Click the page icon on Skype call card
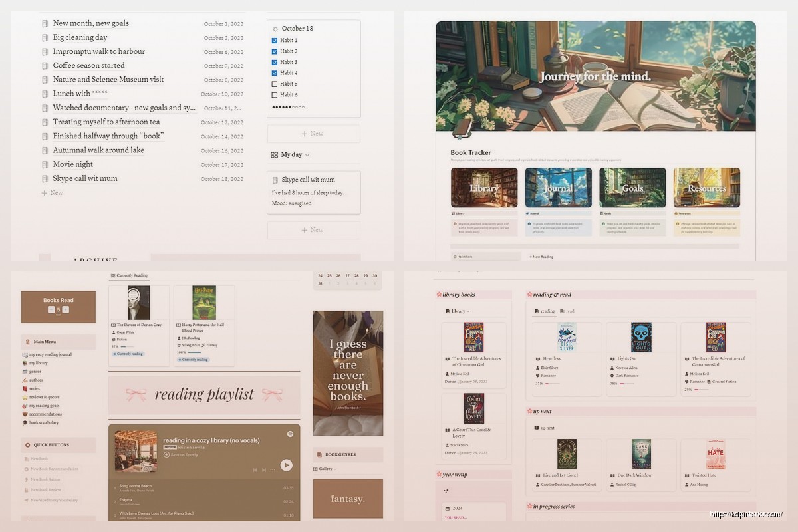Viewport: 798px width, 532px height. click(275, 180)
